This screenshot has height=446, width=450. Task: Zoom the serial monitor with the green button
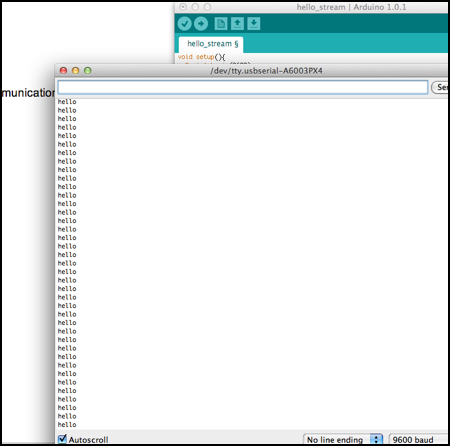point(88,70)
